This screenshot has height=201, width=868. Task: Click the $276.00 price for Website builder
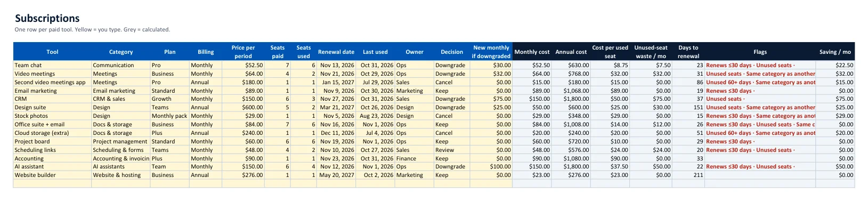pos(243,175)
